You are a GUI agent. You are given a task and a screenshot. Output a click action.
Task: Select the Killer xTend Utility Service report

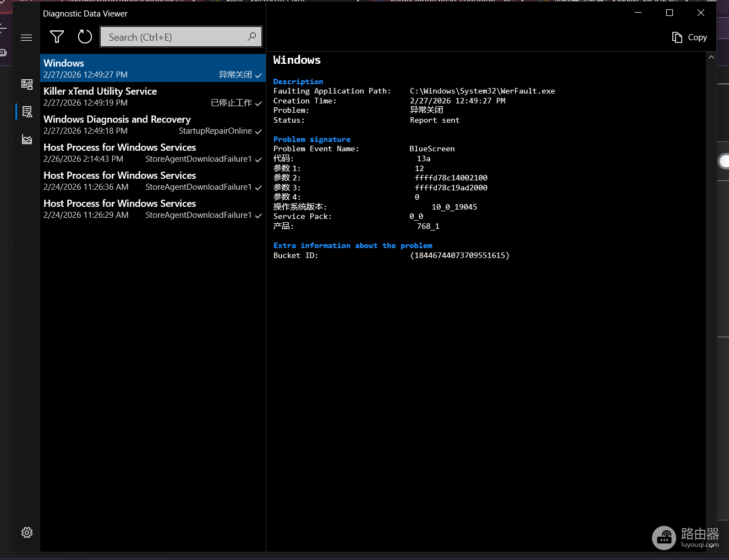tap(153, 96)
